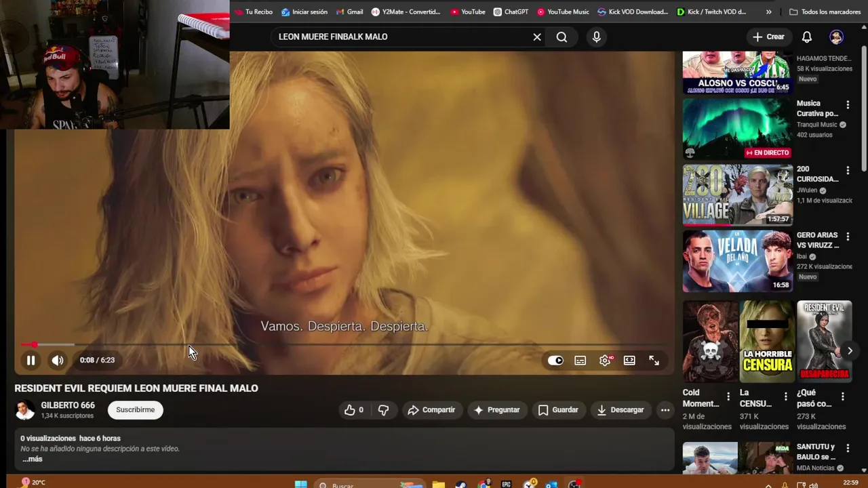Open Desaparecida Resident Evil short
Viewport: 868px width, 488px height.
[823, 342]
